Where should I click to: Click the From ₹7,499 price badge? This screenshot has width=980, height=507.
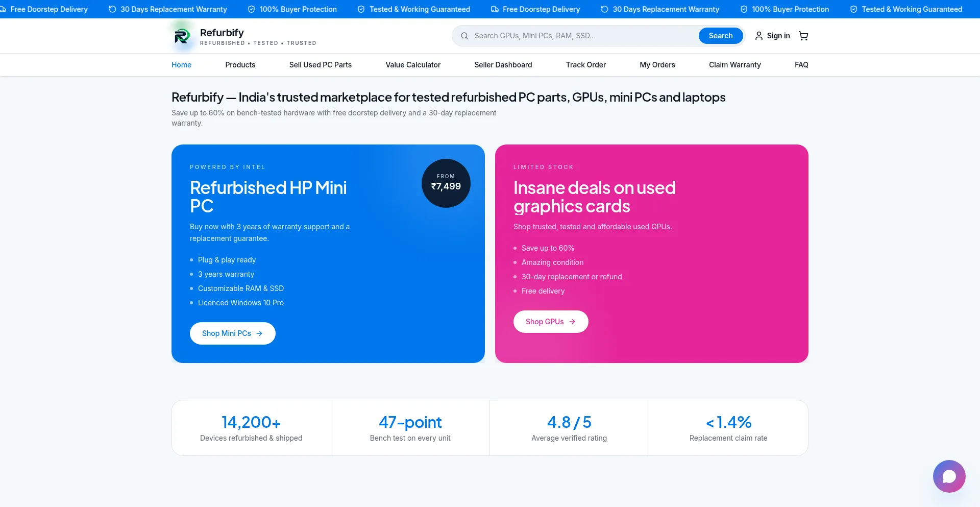[446, 183]
